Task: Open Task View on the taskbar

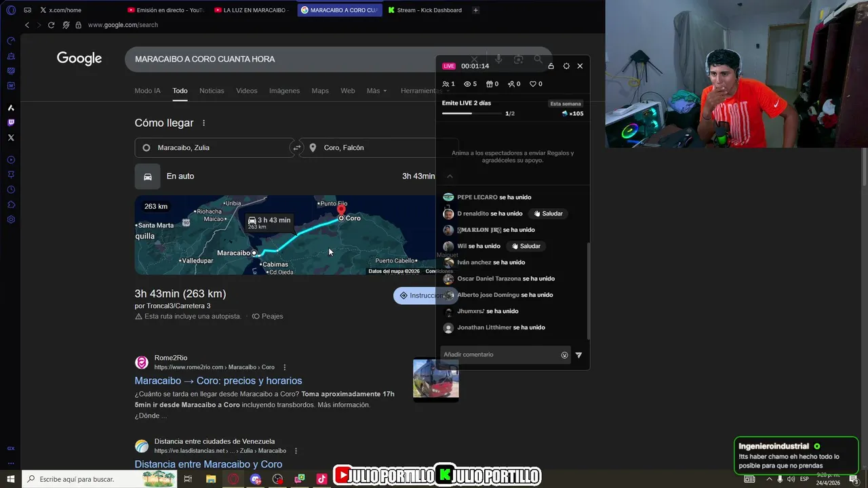Action: 188,479
